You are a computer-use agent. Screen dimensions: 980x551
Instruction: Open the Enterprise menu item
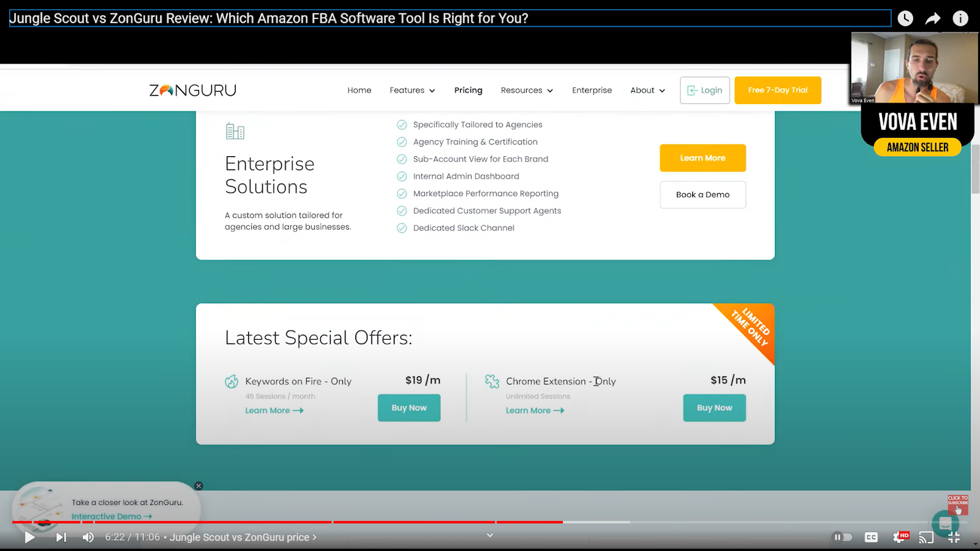click(x=592, y=90)
